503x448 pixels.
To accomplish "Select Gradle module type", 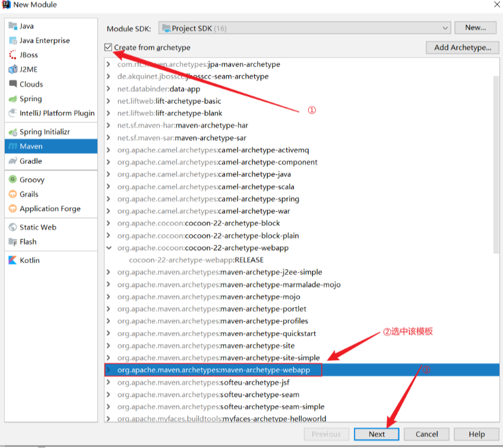I will 51,161.
